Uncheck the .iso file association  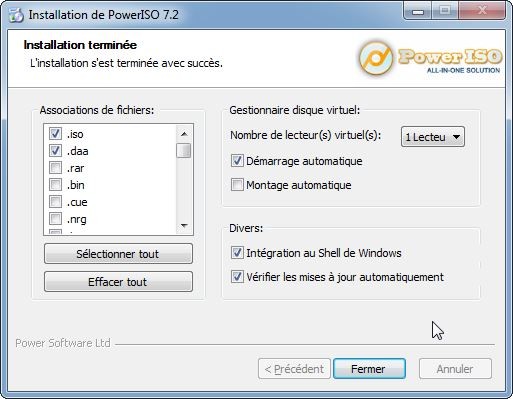[55, 134]
